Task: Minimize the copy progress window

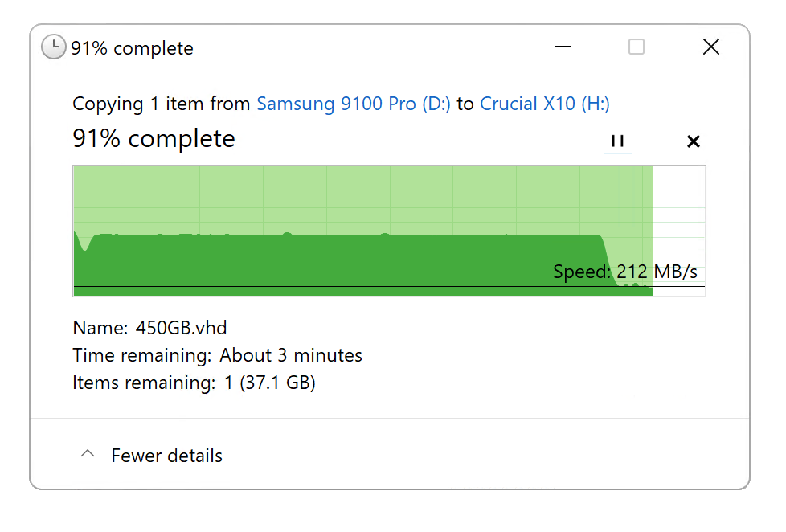Action: point(563,47)
